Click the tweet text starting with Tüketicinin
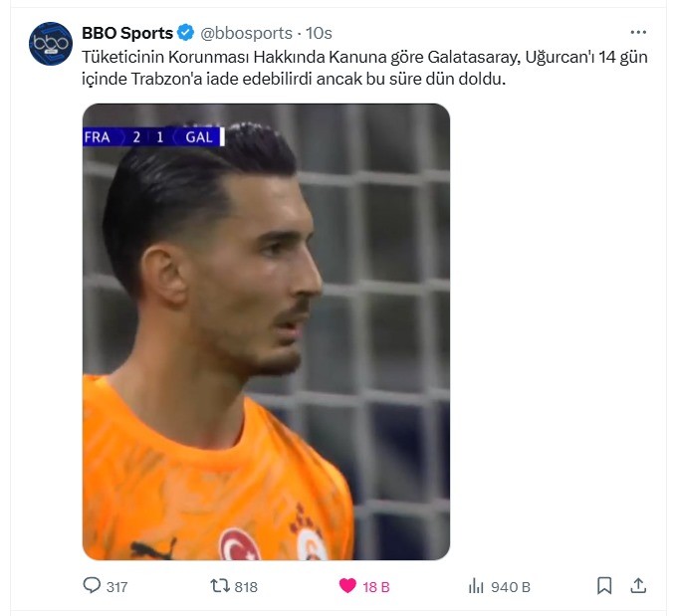Image resolution: width=676 pixels, height=616 pixels. [x=364, y=68]
